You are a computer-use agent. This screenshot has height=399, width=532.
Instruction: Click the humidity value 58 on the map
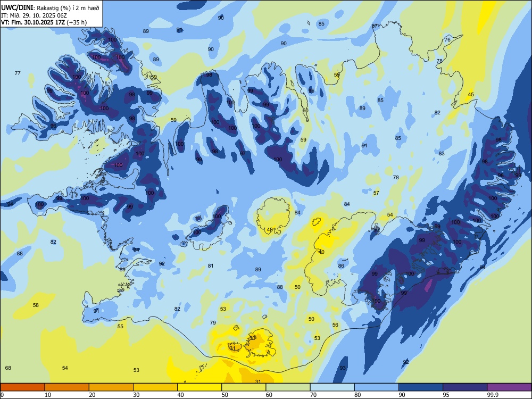click(x=36, y=305)
